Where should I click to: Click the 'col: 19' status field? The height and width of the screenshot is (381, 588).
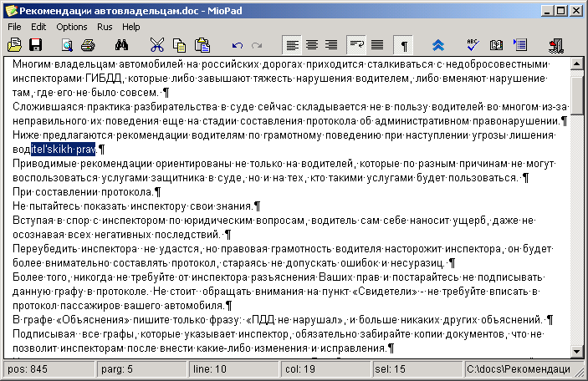coord(326,369)
